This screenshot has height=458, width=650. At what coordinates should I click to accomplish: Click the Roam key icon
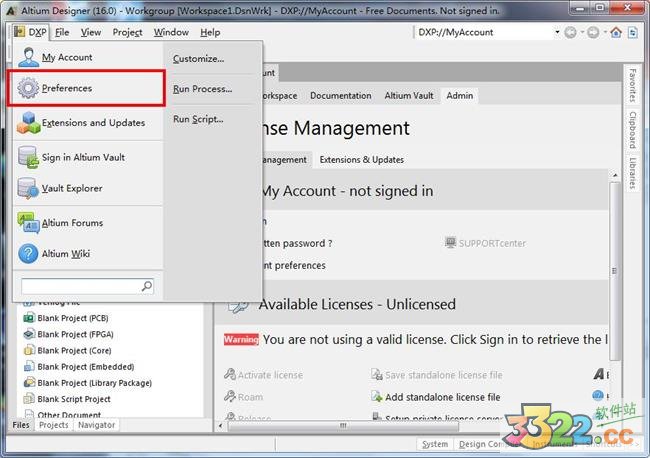[x=230, y=396]
